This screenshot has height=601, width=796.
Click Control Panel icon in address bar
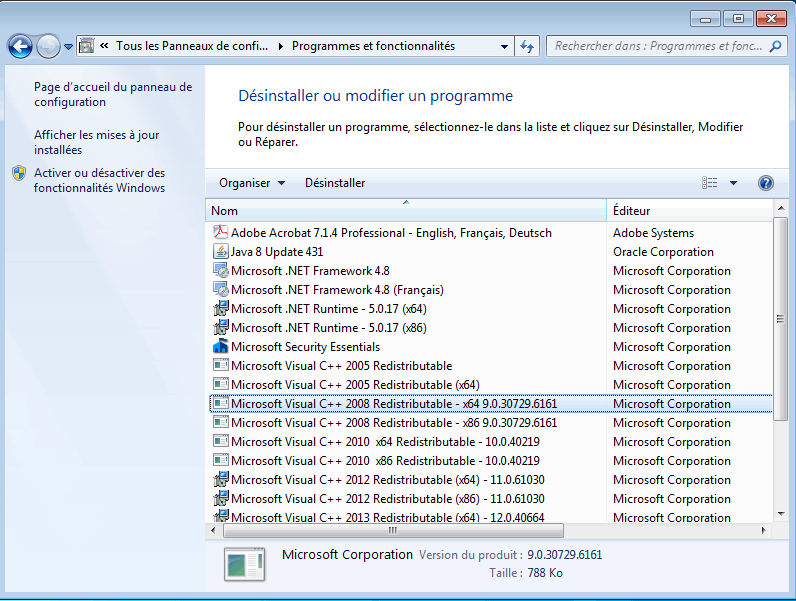pos(87,46)
